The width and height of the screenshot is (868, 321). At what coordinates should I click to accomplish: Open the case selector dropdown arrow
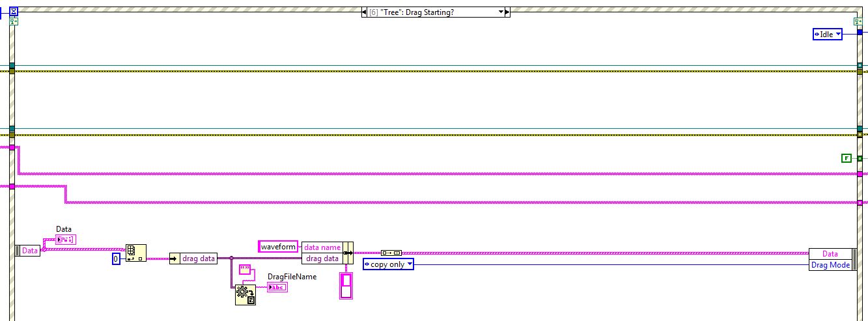(x=501, y=12)
